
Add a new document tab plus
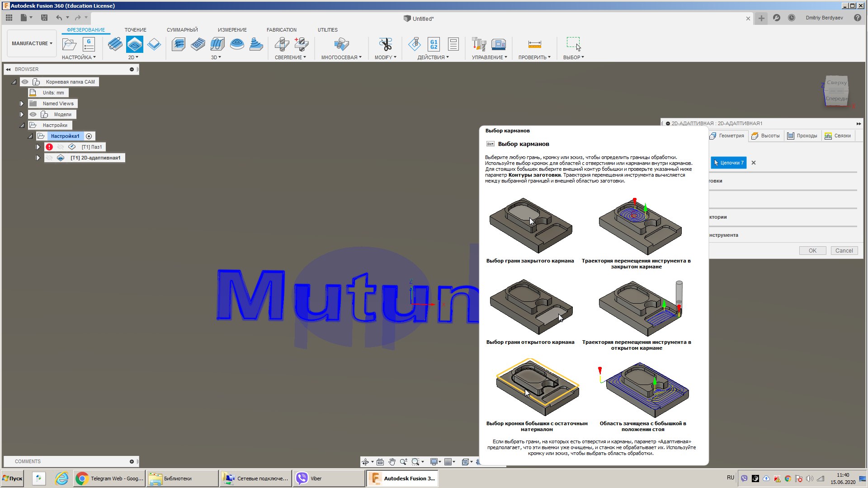click(x=761, y=18)
